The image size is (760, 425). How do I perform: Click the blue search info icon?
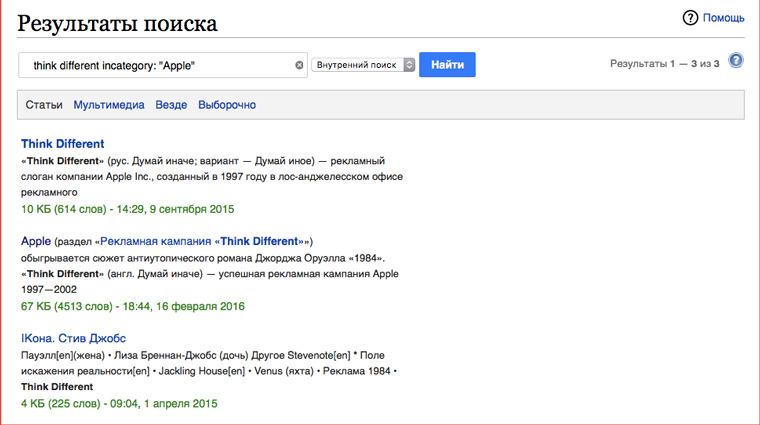736,61
